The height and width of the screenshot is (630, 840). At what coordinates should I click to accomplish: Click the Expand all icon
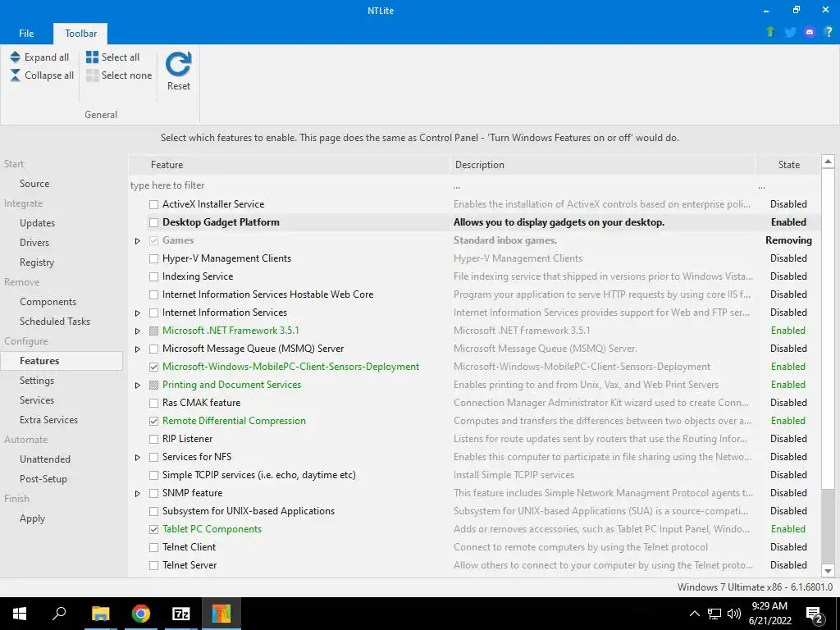tap(15, 57)
